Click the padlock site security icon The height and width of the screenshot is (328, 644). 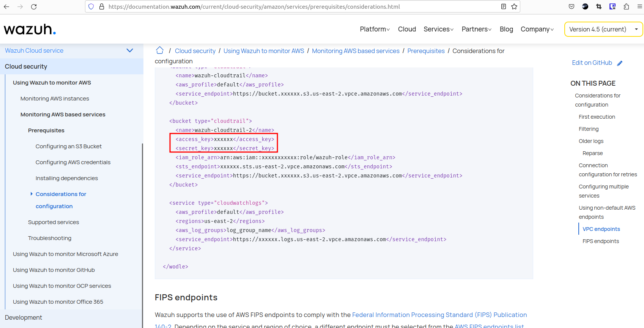click(x=102, y=6)
